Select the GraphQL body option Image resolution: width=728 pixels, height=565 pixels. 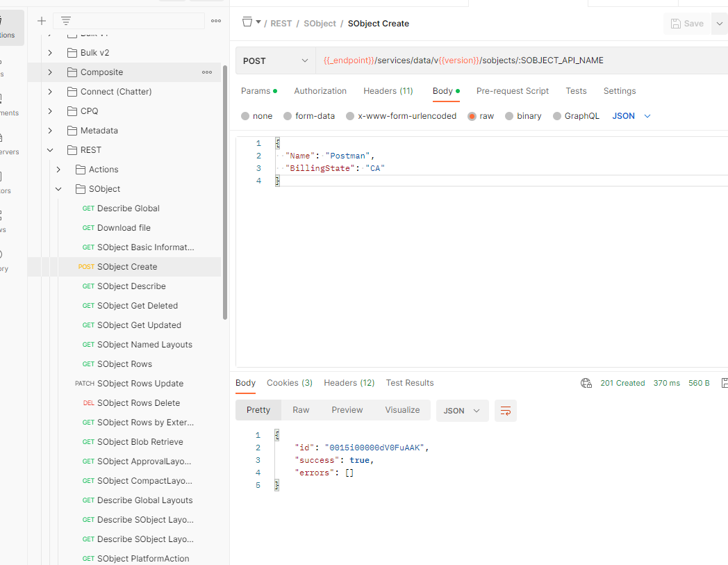point(557,116)
